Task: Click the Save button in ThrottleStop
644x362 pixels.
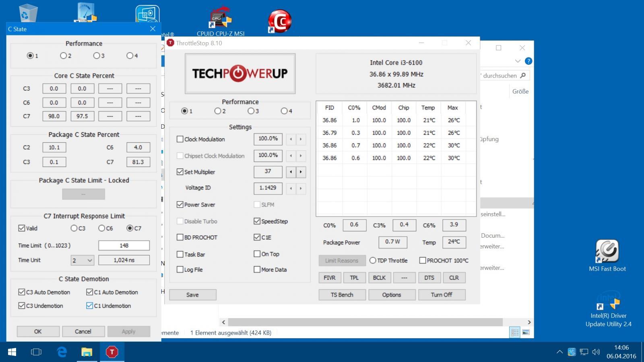Action: click(192, 295)
